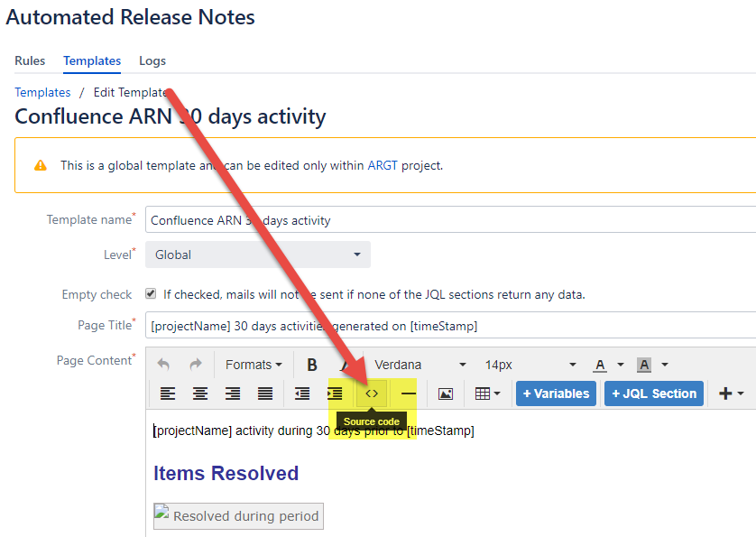Toggle the Empty check checkbox
The width and height of the screenshot is (756, 537).
coord(151,293)
